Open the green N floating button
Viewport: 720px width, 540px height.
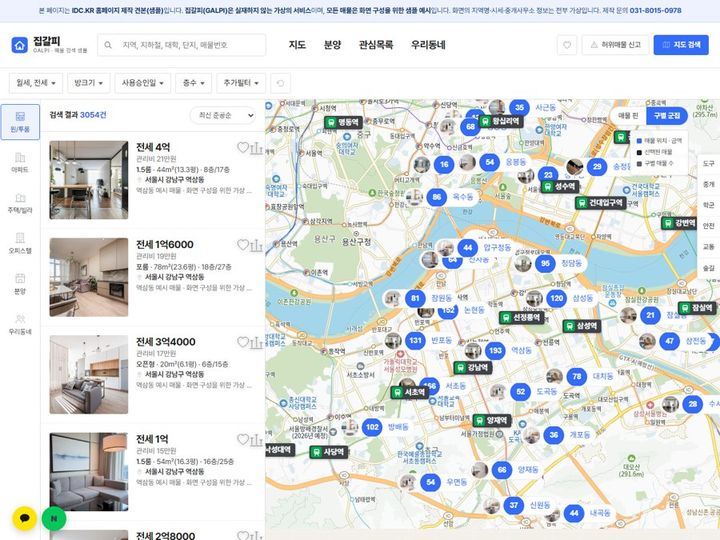point(54,518)
